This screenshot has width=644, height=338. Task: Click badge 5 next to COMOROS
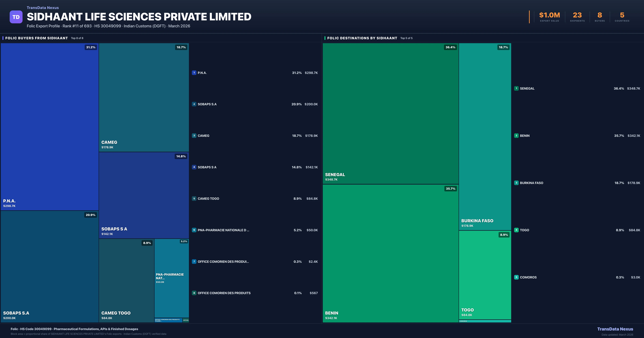[516, 277]
